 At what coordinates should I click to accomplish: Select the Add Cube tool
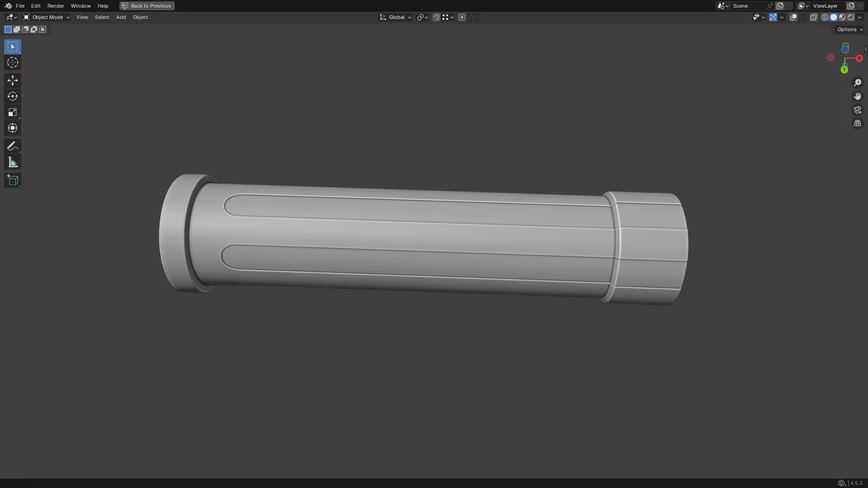click(x=13, y=180)
